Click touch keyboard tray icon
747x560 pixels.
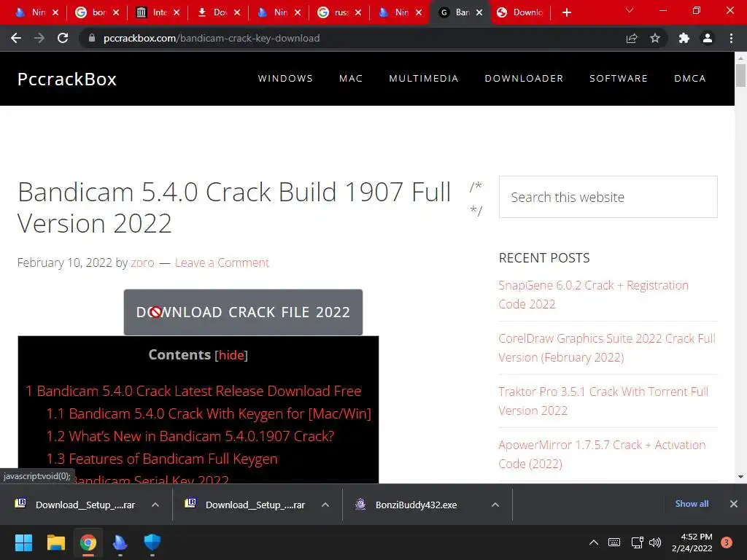click(614, 542)
